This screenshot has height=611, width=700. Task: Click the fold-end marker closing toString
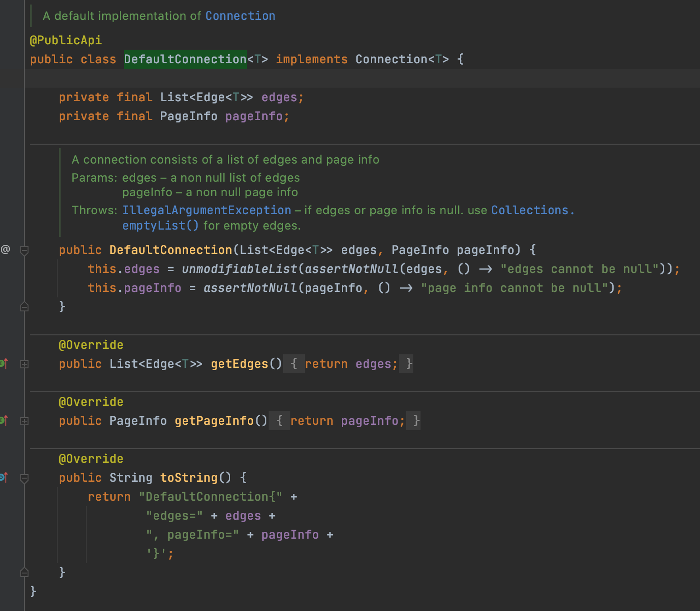click(x=24, y=573)
